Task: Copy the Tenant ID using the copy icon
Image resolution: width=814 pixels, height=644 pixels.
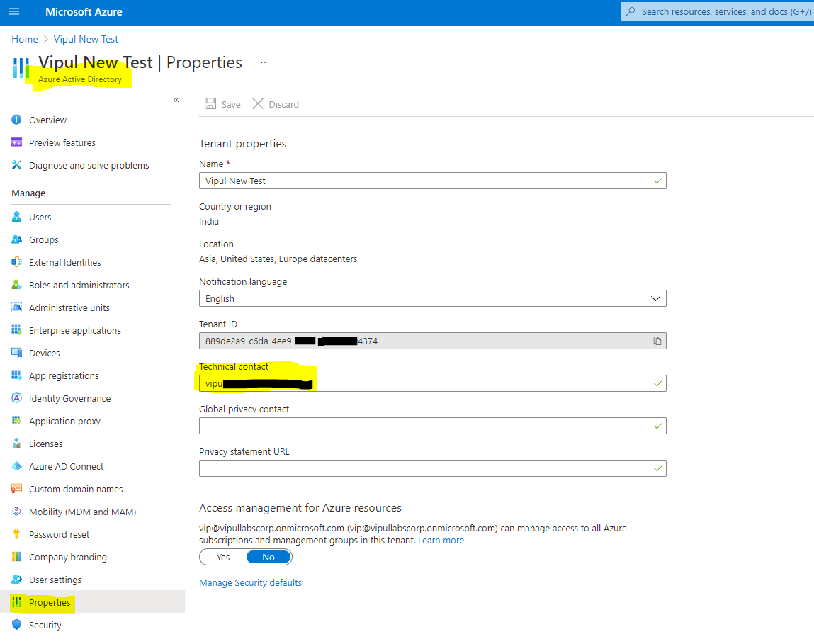Action: (656, 341)
